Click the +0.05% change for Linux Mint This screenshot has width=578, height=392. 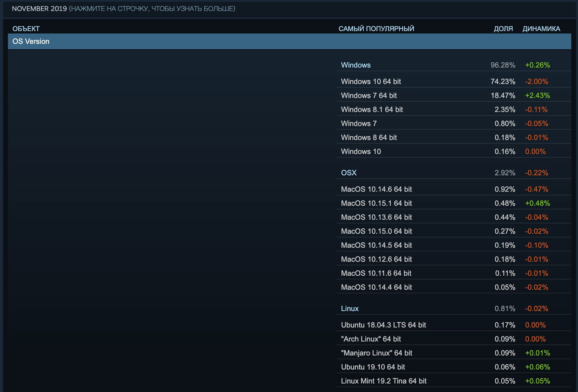pyautogui.click(x=538, y=381)
